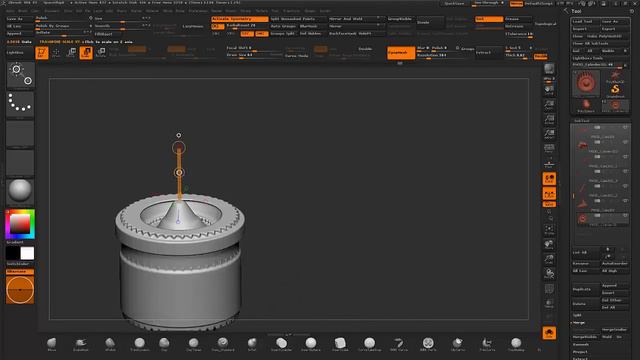Toggle the orange Local symmetry icon
The height and width of the screenshot is (360, 640).
click(549, 179)
